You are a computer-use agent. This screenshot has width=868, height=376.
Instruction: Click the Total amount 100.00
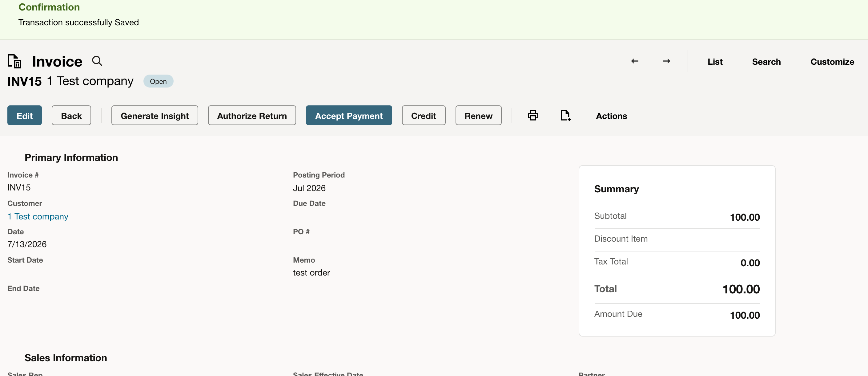click(x=741, y=289)
